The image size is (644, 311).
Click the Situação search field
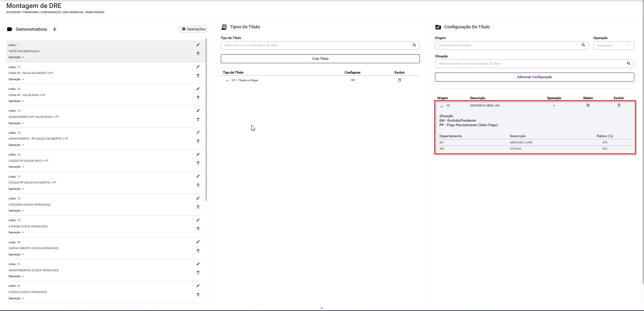click(534, 64)
